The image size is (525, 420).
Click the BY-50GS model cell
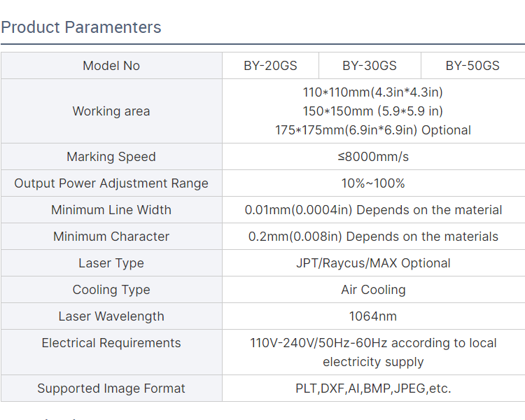point(472,66)
